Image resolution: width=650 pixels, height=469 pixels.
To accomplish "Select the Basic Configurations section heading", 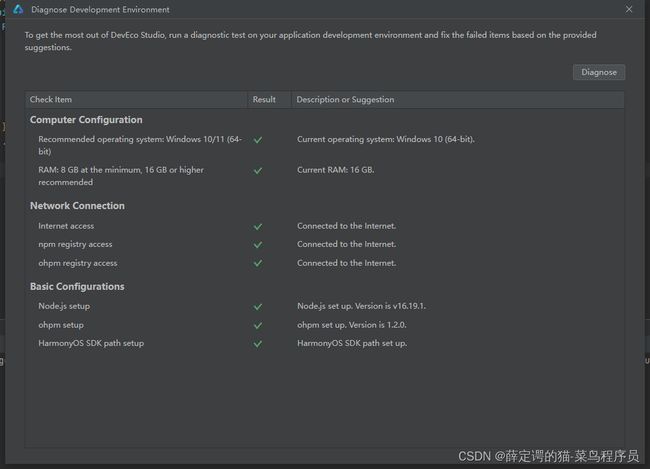I will click(77, 287).
